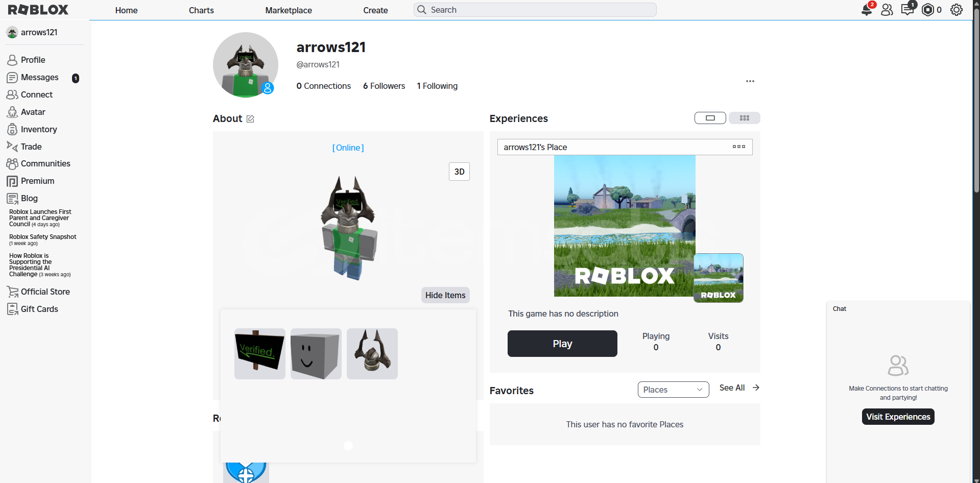Open the Robux balance 0 amount
980x483 pixels.
click(939, 10)
